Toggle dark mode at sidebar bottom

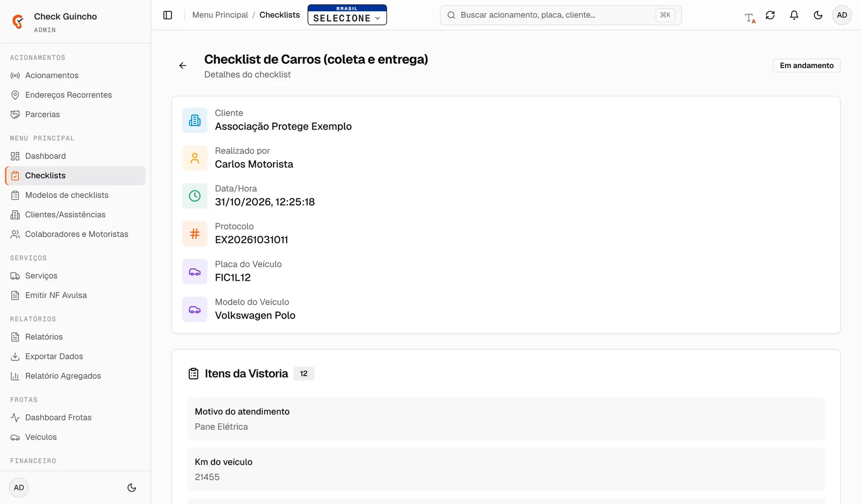coord(132,488)
